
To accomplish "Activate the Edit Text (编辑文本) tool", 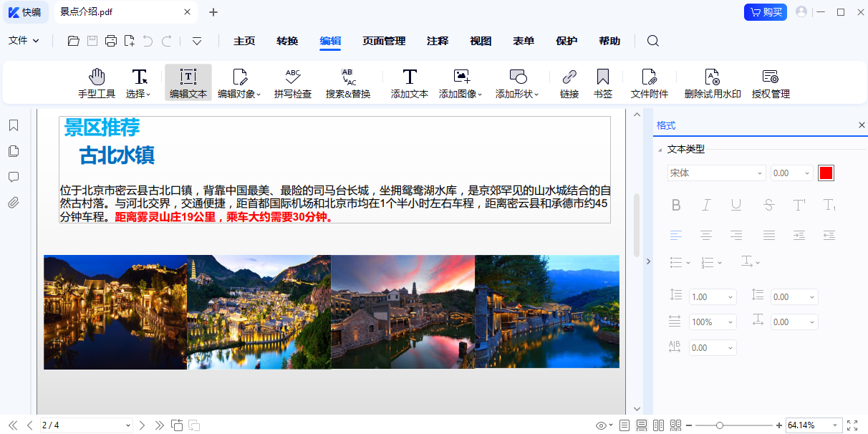I will pos(188,84).
